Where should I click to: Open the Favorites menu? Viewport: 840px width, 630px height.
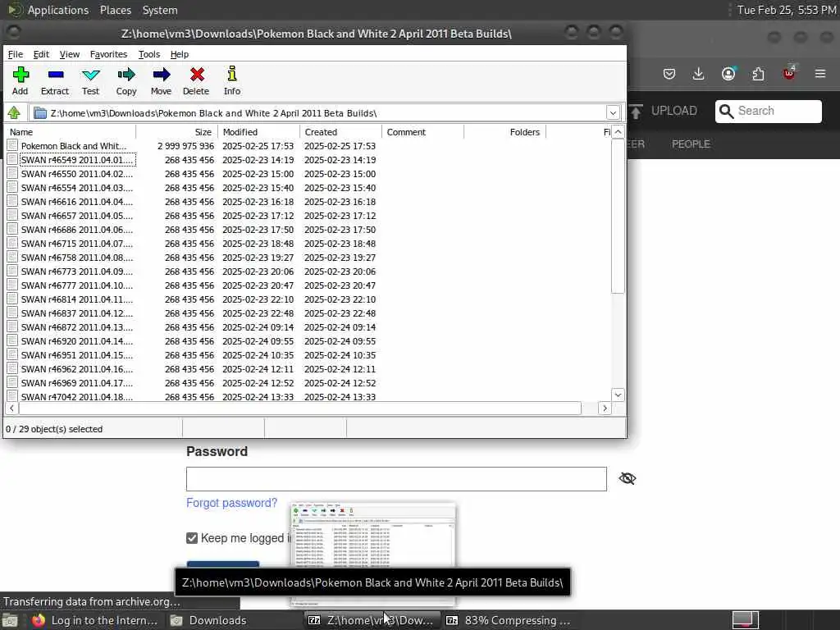(x=108, y=54)
